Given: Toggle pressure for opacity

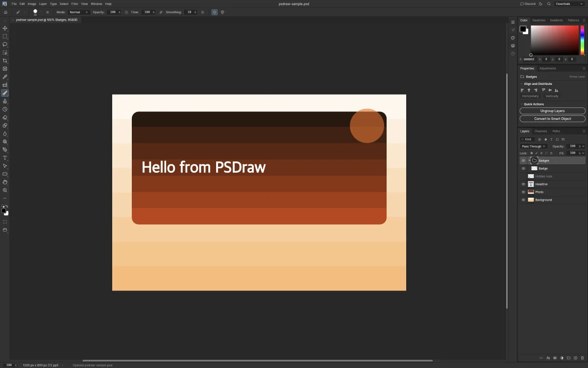Looking at the screenshot, I should [127, 12].
